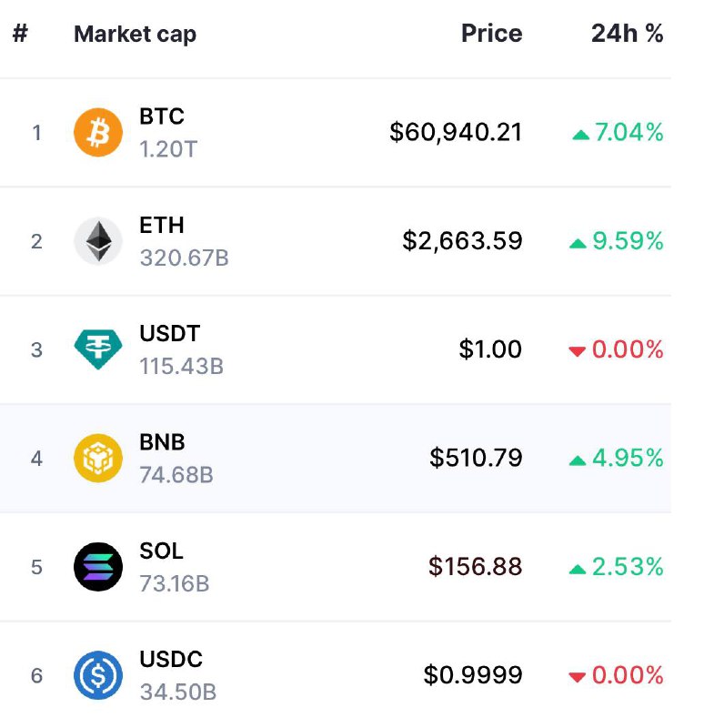Viewport: 704px width, 728px height.
Task: Click the SOL price $156.88
Action: (x=475, y=566)
